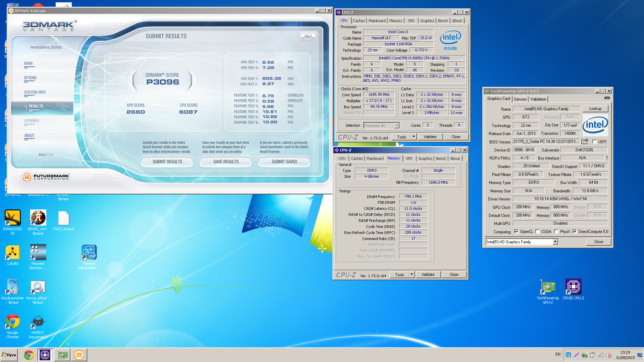Viewport: 644px width, 362px height.
Task: Click SUBMIT RESULTS button
Action: [x=167, y=162]
